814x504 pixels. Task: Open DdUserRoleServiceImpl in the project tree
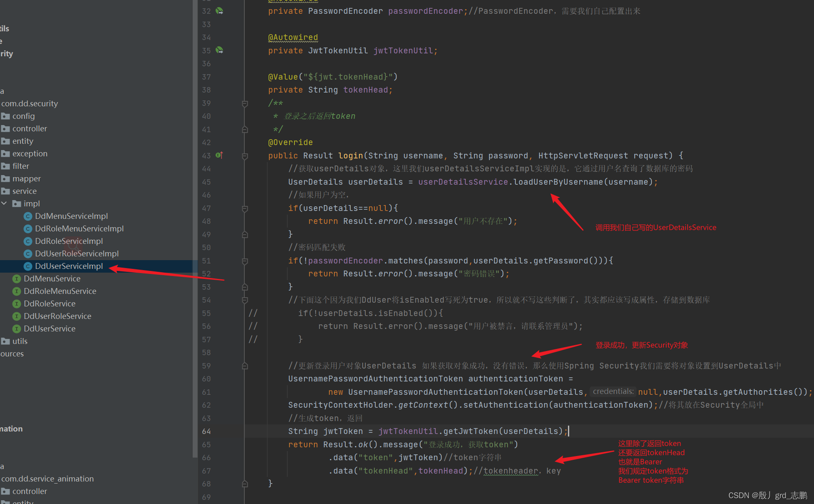click(77, 253)
